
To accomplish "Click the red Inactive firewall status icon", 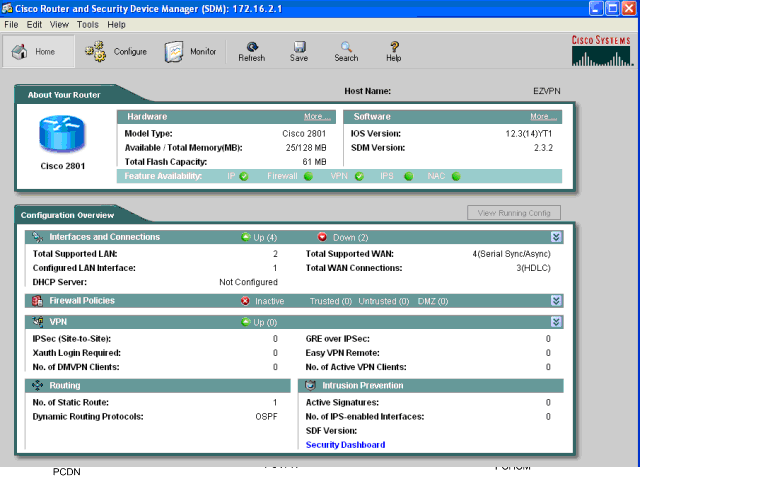I will 245,301.
